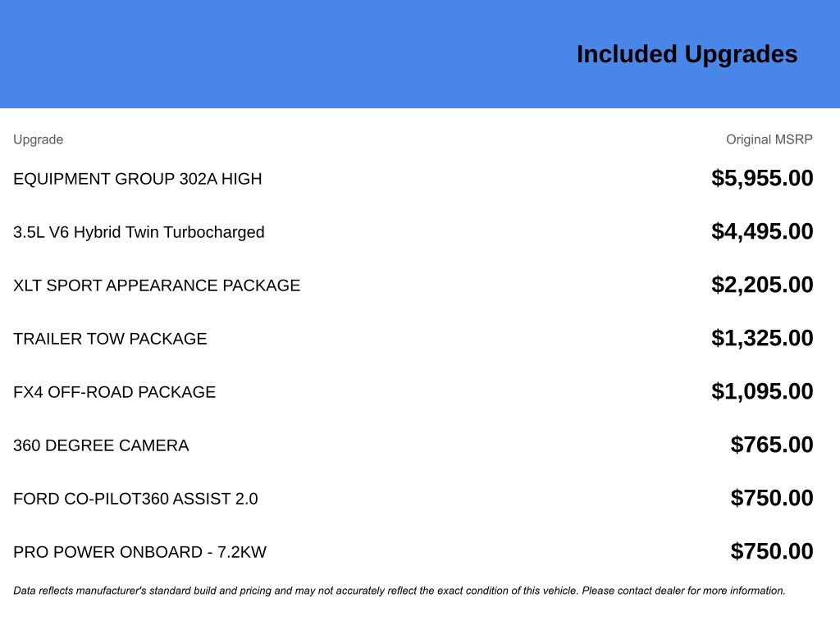Pick the 360 DEGREE CAMERA upgrade
This screenshot has height=630, width=840.
coord(101,445)
